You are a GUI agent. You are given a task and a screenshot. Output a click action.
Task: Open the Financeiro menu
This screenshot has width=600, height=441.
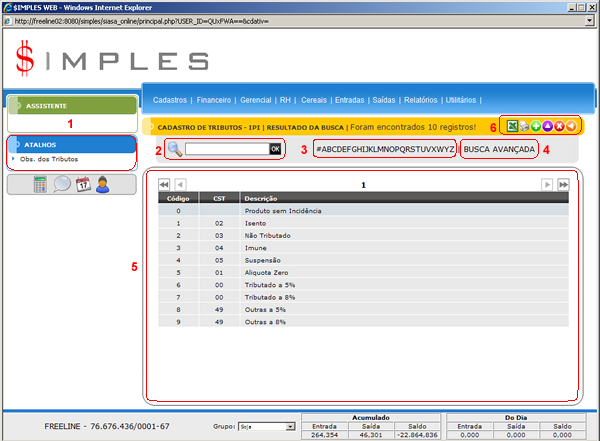(214, 100)
